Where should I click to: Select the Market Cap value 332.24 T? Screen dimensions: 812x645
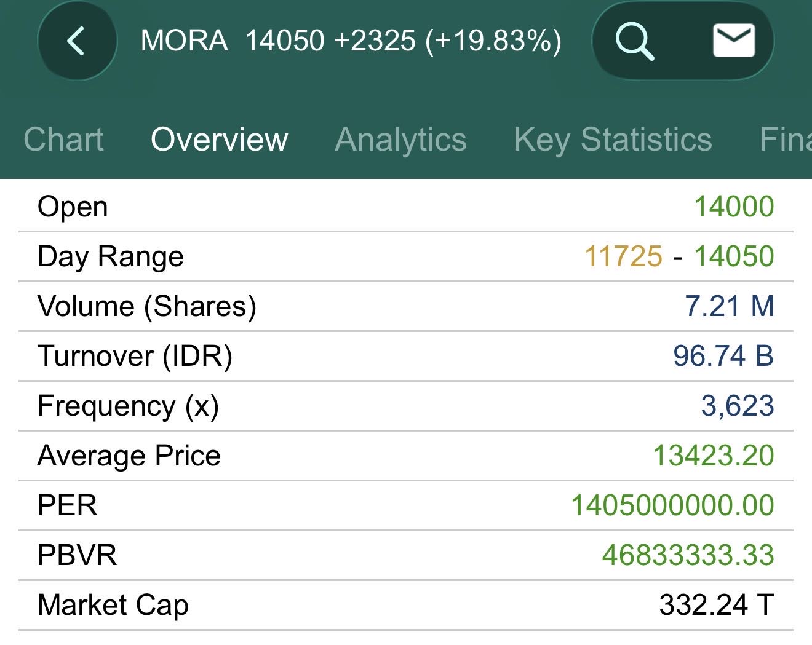[x=716, y=605]
